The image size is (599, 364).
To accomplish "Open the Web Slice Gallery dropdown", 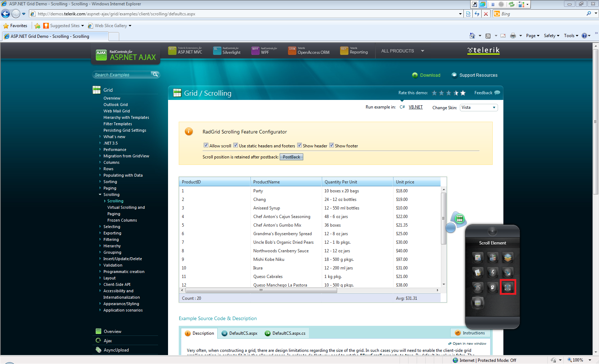I will (130, 26).
